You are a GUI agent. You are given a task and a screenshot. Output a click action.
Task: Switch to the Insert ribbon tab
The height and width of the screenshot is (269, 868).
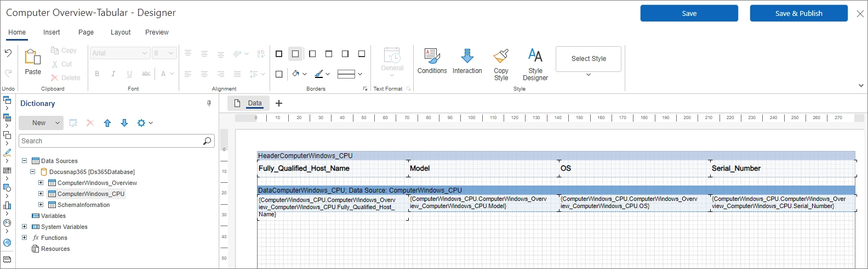(52, 32)
